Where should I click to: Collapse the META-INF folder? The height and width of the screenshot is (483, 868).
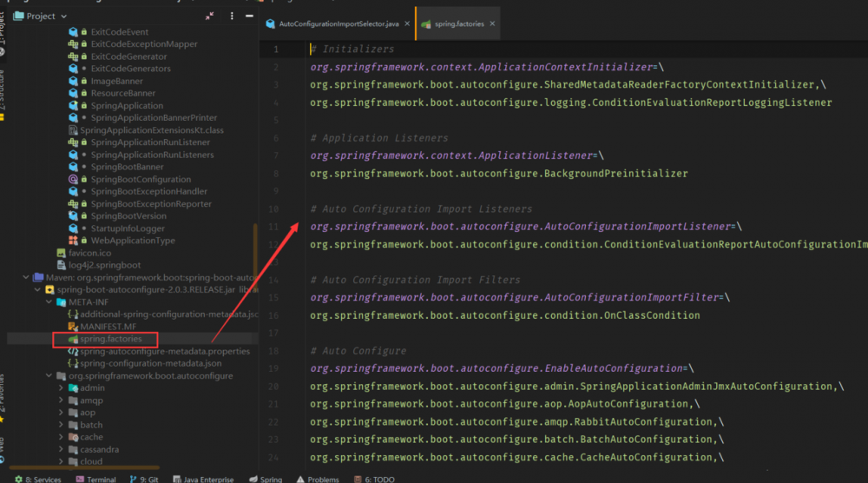(49, 302)
